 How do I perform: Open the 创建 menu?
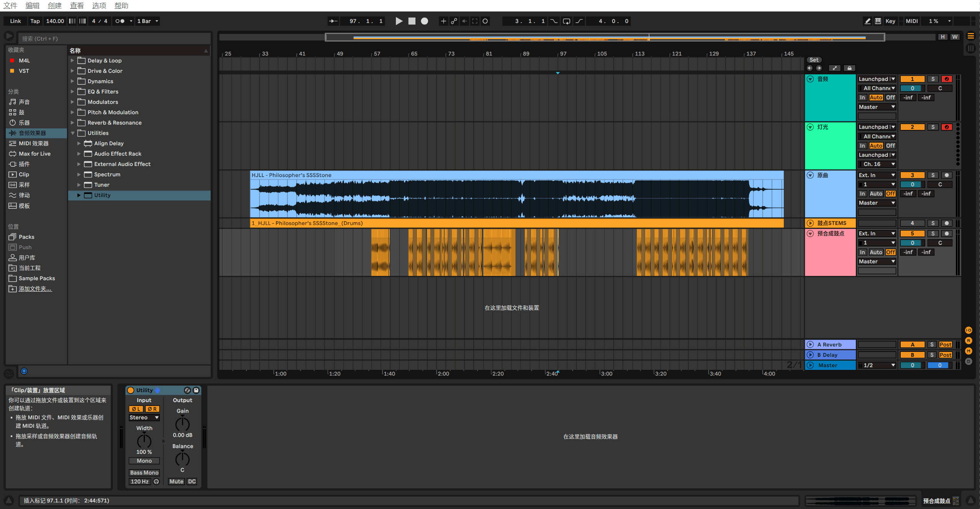click(x=54, y=5)
